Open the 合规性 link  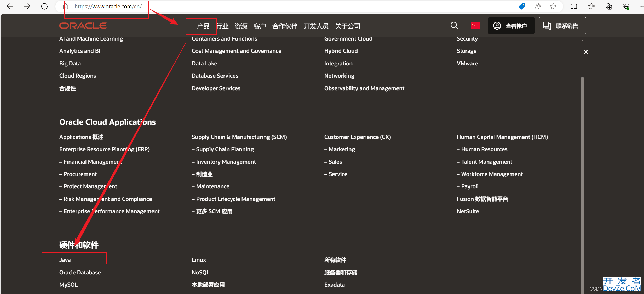click(x=68, y=88)
